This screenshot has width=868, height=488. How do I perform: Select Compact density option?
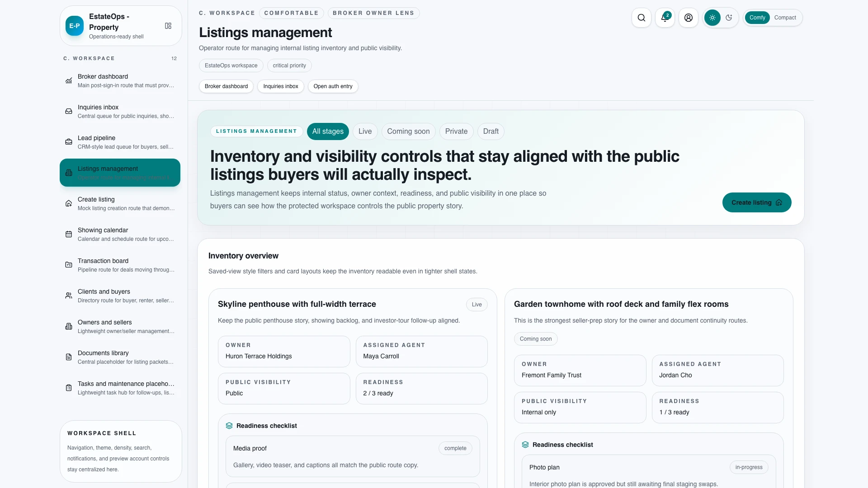tap(785, 18)
